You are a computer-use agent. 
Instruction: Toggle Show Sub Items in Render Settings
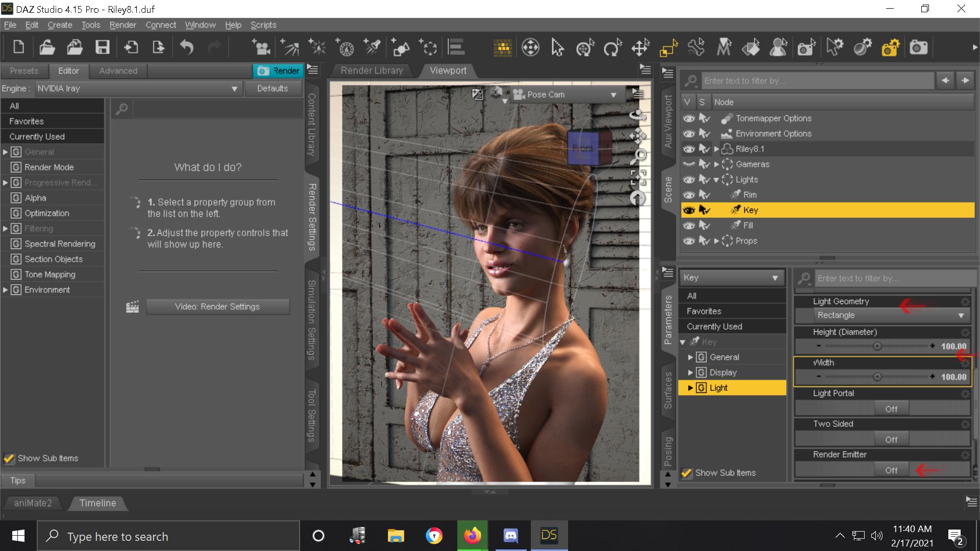9,458
